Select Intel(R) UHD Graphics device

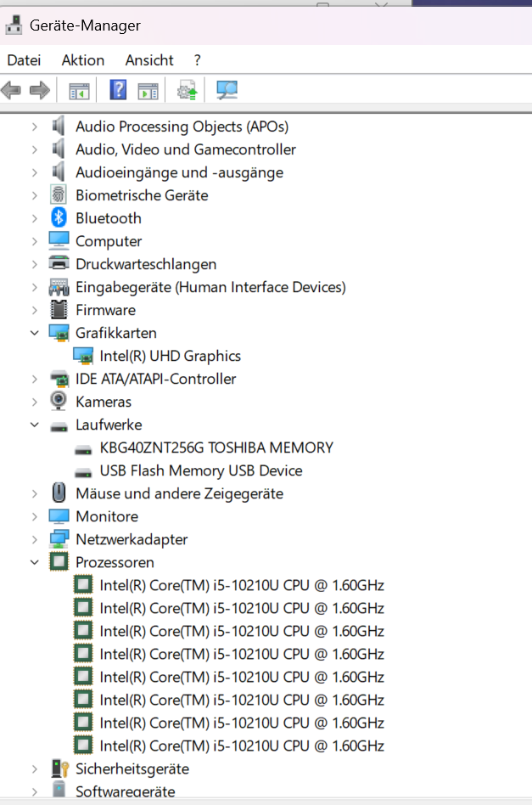point(170,357)
